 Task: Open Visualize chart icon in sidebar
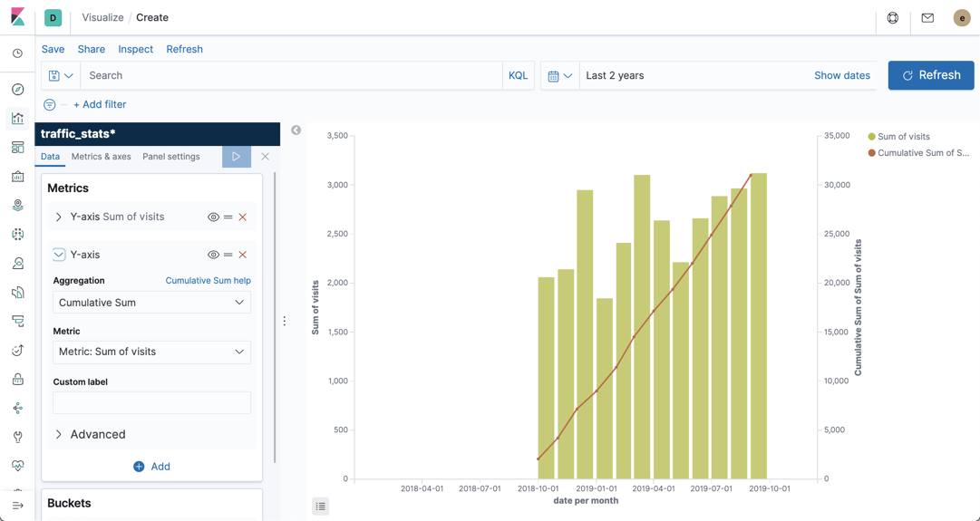coord(17,118)
